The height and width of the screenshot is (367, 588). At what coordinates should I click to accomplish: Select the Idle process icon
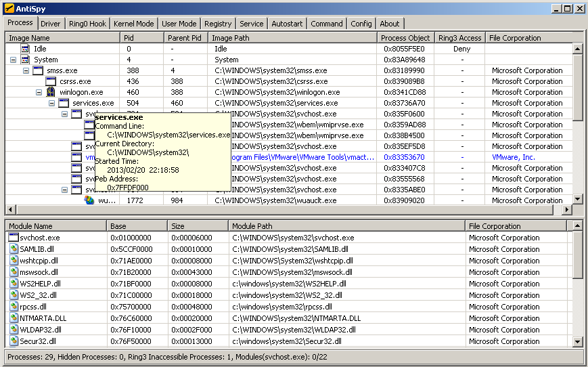[25, 49]
